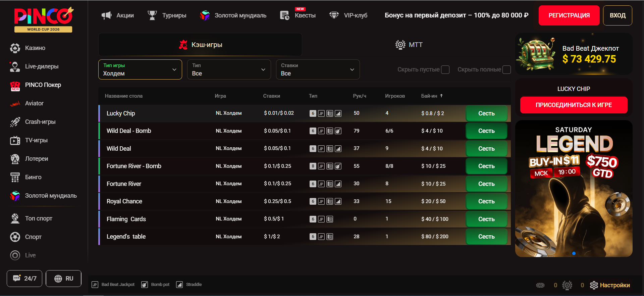The image size is (644, 296).
Task: Click Сесть for Legend's table
Action: point(486,237)
